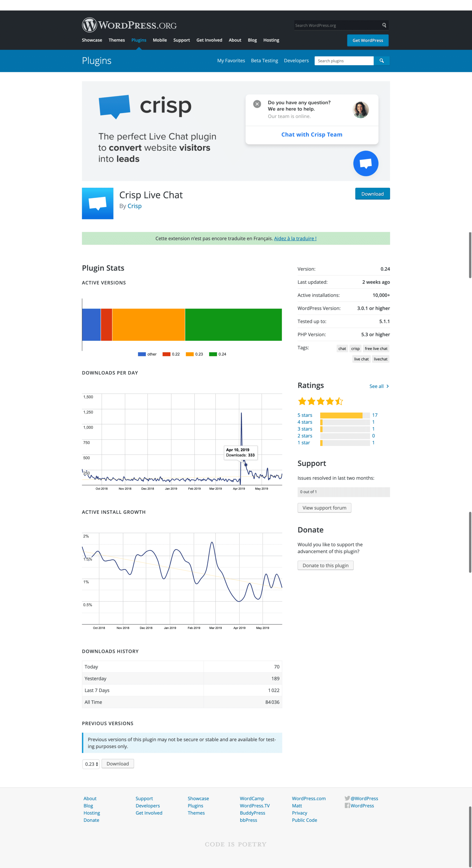Click the free live chat tag
The height and width of the screenshot is (868, 472).
376,349
